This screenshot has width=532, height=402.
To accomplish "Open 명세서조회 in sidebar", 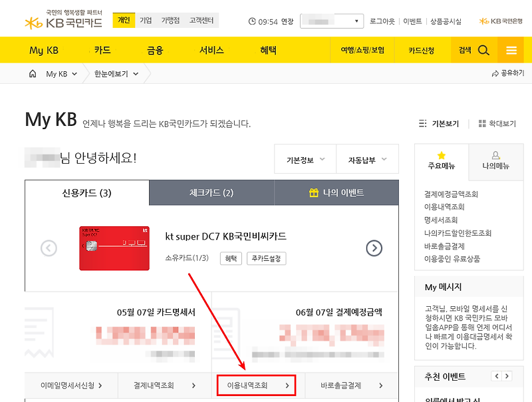I will (441, 220).
